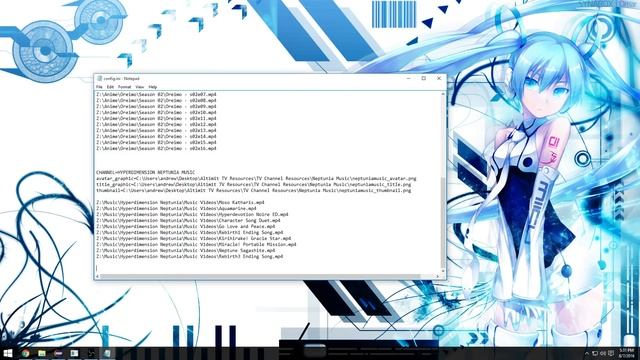The image size is (640, 360).
Task: Click the line ending in s02e07.mp4
Action: click(x=156, y=94)
